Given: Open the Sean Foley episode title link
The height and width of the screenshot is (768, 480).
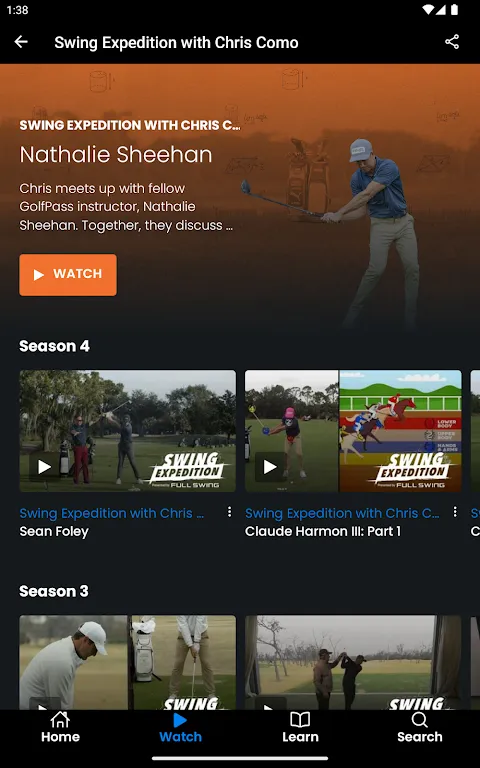Looking at the screenshot, I should 54,531.
